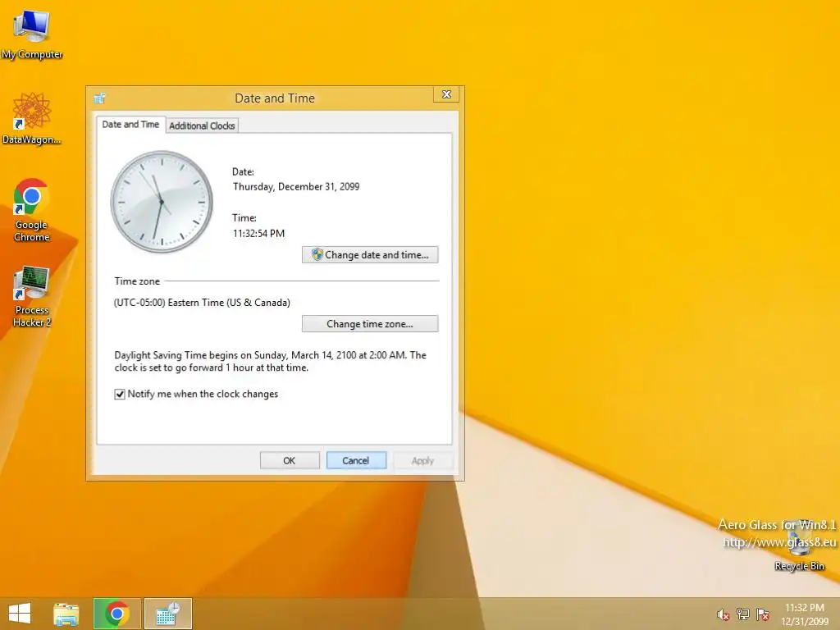
Task: Click the time value 11:32:54 PM
Action: [x=258, y=234]
